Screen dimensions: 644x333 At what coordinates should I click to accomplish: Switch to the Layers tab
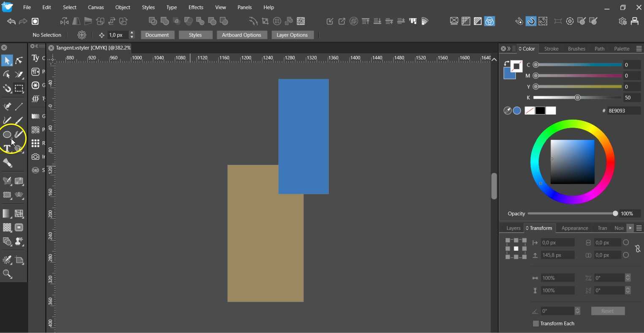pyautogui.click(x=513, y=228)
